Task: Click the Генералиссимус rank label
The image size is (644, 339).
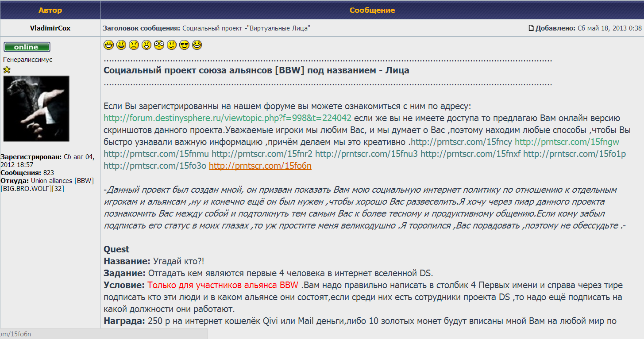Action: [x=28, y=60]
